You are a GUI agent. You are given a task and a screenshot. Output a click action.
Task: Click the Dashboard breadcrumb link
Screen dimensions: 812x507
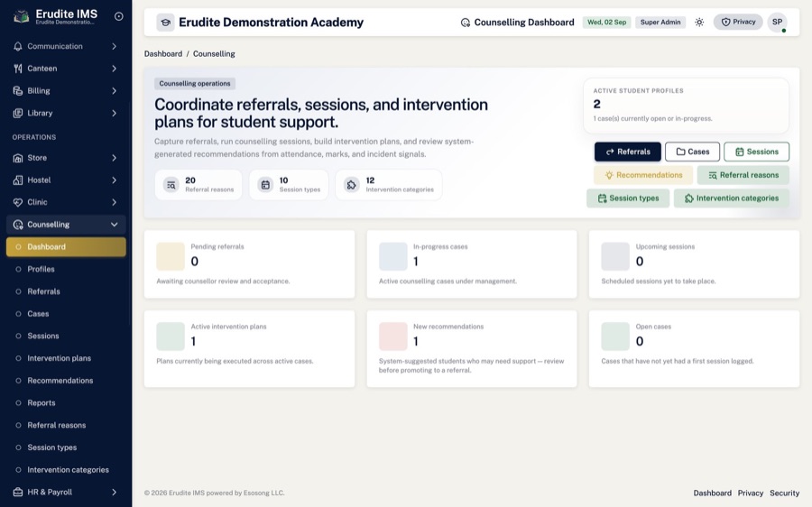click(x=163, y=54)
